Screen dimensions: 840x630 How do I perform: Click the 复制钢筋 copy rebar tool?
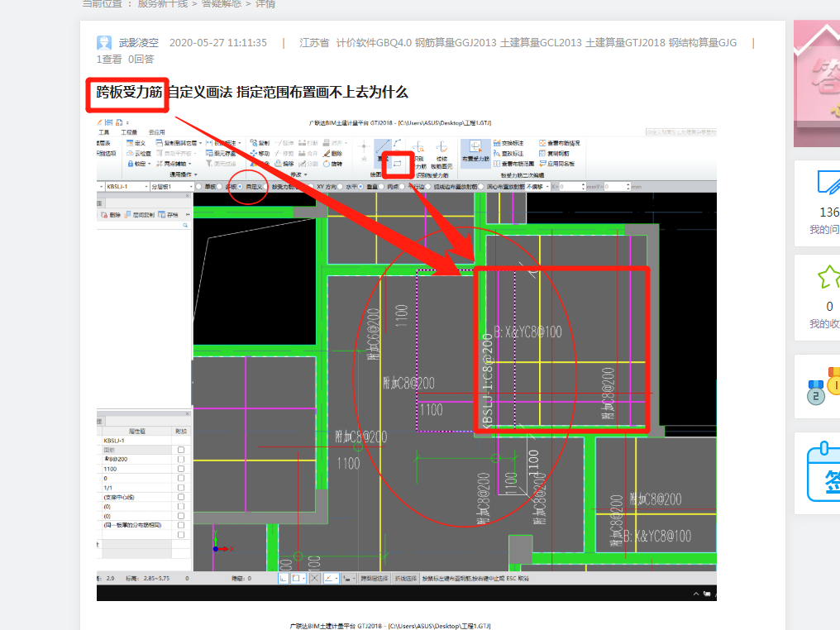pyautogui.click(x=555, y=153)
